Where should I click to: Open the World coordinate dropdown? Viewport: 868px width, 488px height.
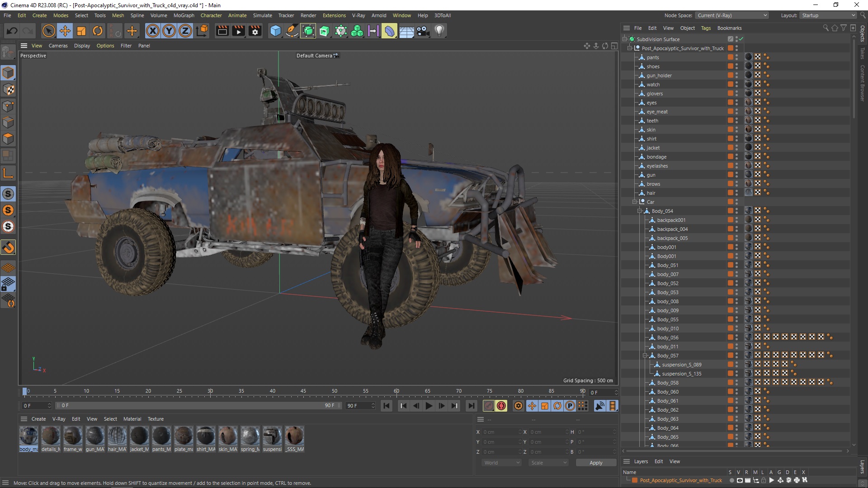click(501, 463)
